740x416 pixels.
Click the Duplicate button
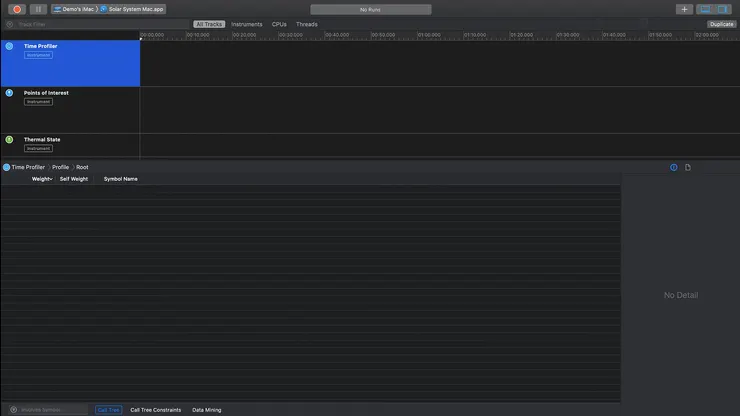pyautogui.click(x=721, y=24)
